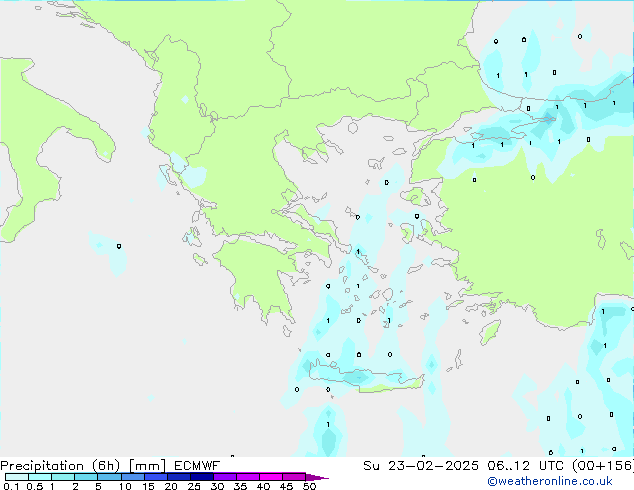This screenshot has width=634, height=490.
Task: Click the "25" value on the legend scale
Action: [194, 487]
